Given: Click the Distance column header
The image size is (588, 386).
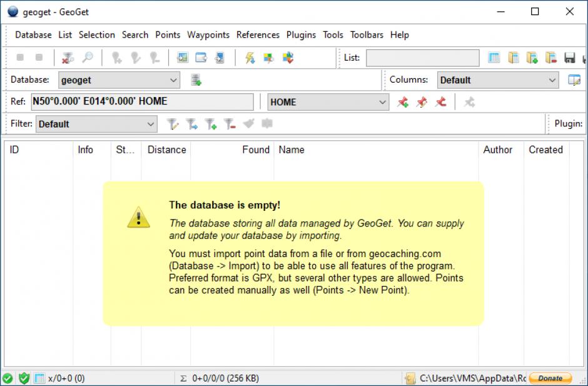Looking at the screenshot, I should 167,150.
